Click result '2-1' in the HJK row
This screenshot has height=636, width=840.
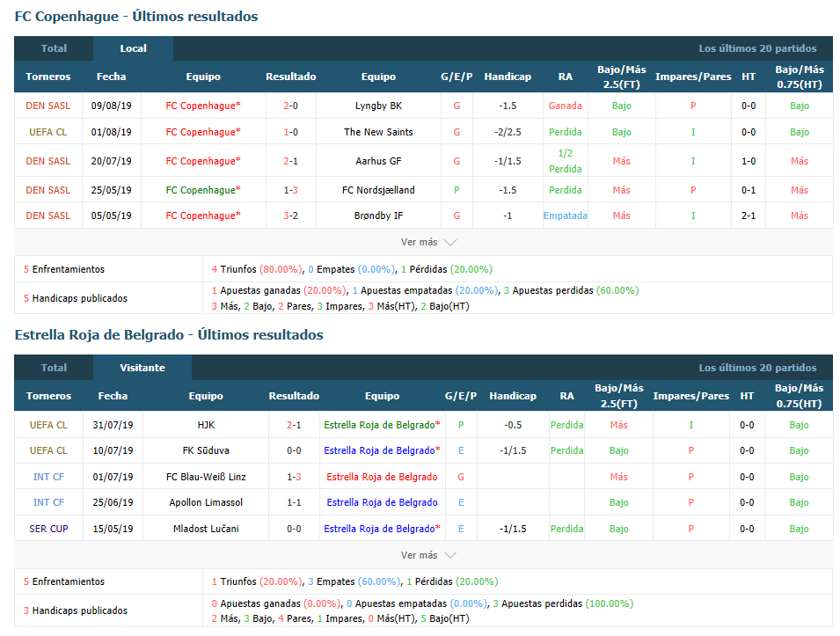tap(294, 425)
